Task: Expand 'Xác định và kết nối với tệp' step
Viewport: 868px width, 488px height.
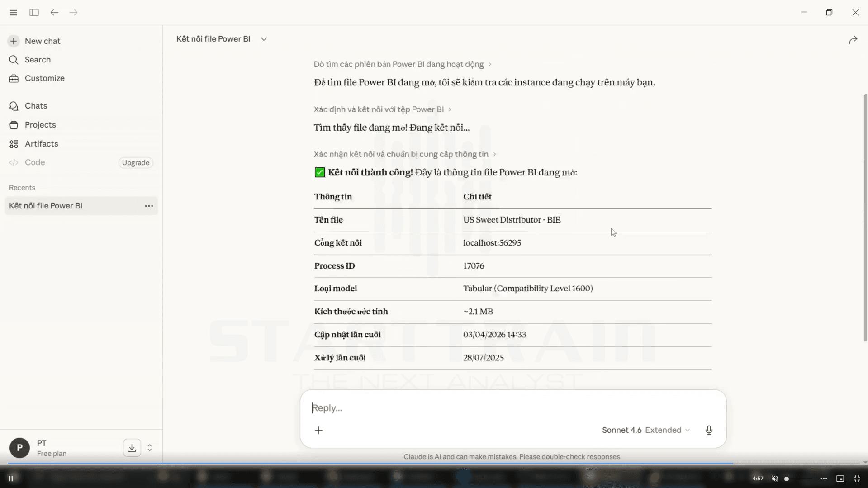Action: [x=383, y=109]
